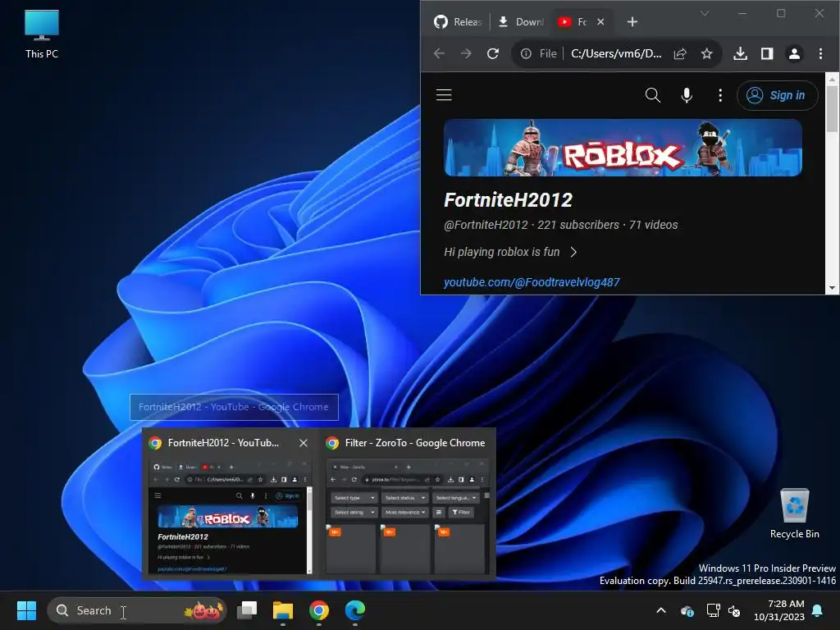
Task: Open Task View from the taskbar
Action: point(247,610)
